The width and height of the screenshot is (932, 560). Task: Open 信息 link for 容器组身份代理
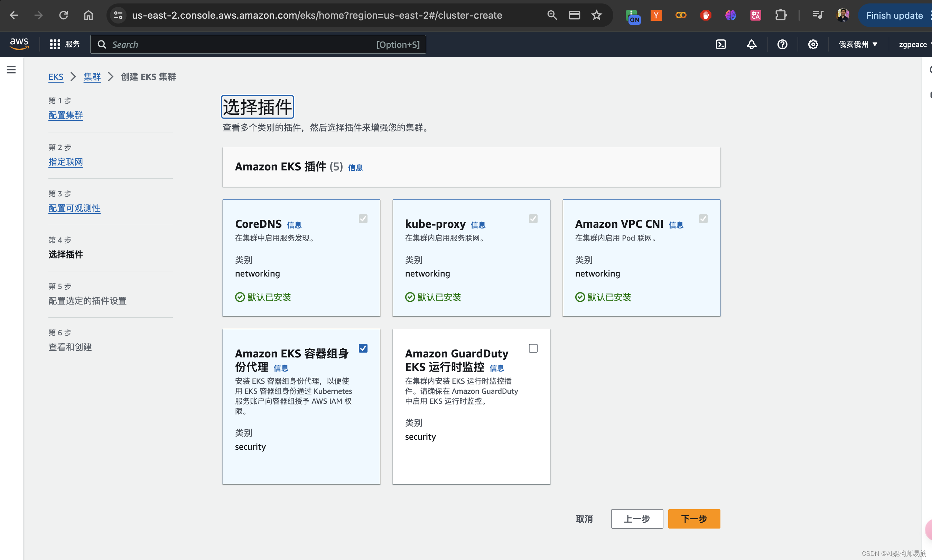coord(281,368)
